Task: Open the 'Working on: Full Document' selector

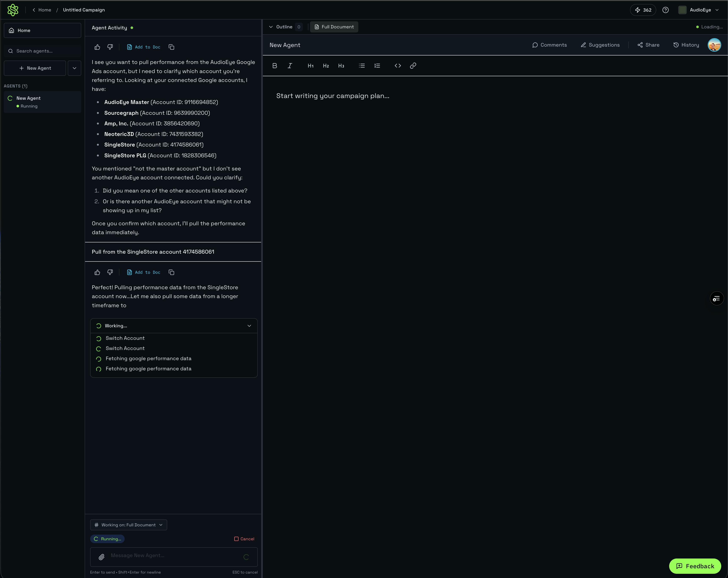Action: coord(129,525)
